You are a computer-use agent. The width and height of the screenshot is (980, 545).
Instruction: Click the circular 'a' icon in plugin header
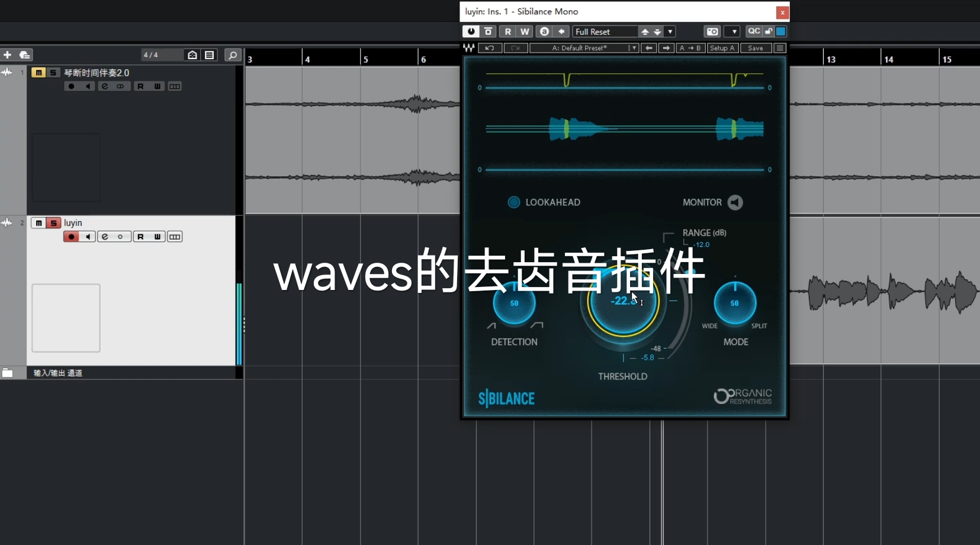[x=544, y=31]
